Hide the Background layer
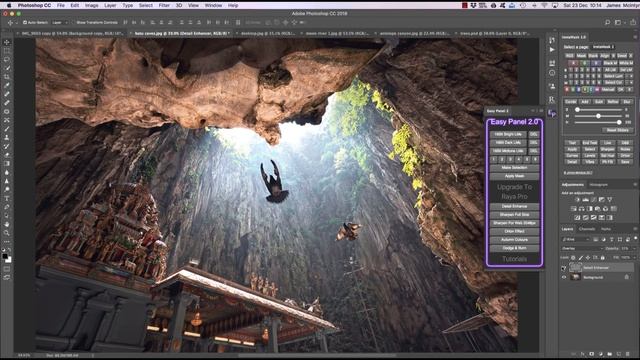 pos(564,277)
